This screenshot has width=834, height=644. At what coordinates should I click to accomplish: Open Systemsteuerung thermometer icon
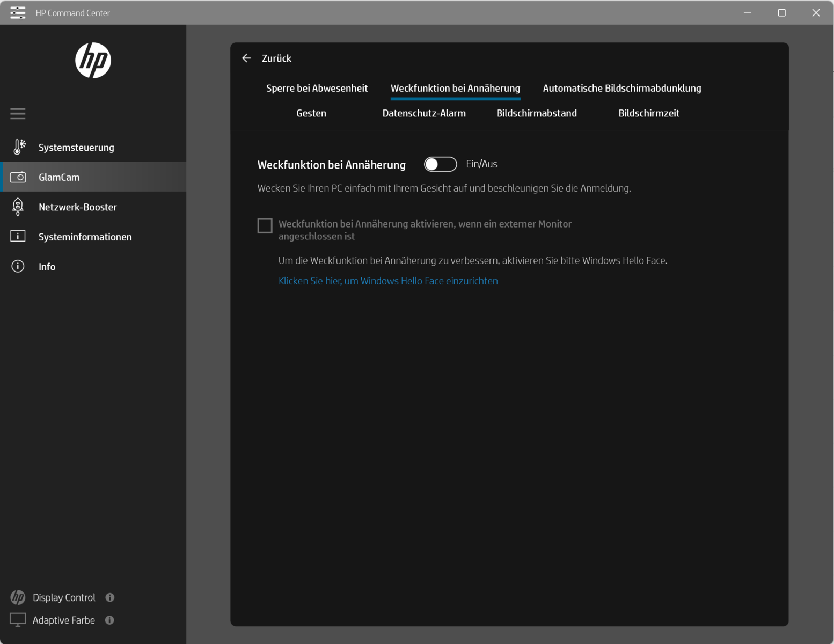(x=19, y=147)
